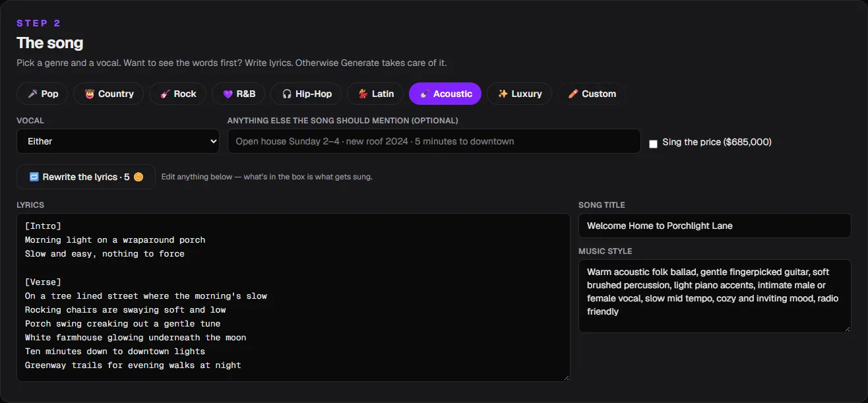Click inside the Lyrics text box
This screenshot has width=868, height=403.
click(x=294, y=297)
